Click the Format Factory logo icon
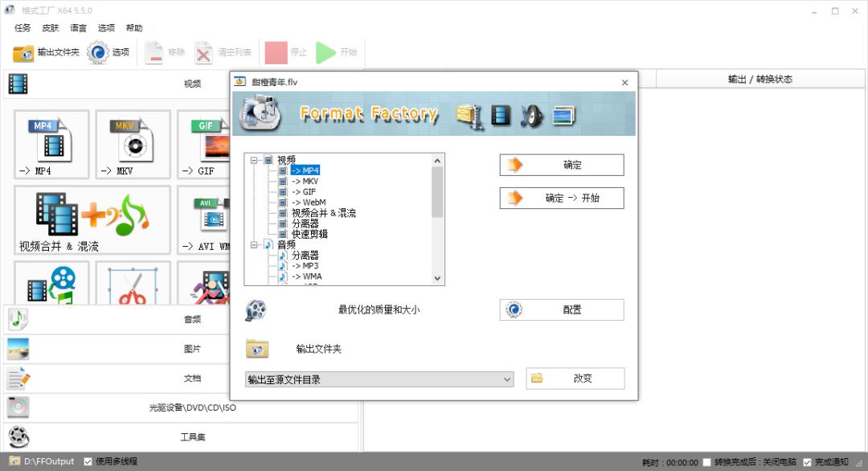Image resolution: width=868 pixels, height=471 pixels. point(260,113)
